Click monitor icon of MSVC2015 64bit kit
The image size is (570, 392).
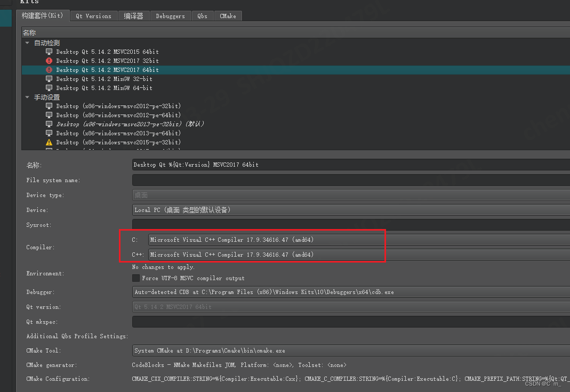pos(49,52)
